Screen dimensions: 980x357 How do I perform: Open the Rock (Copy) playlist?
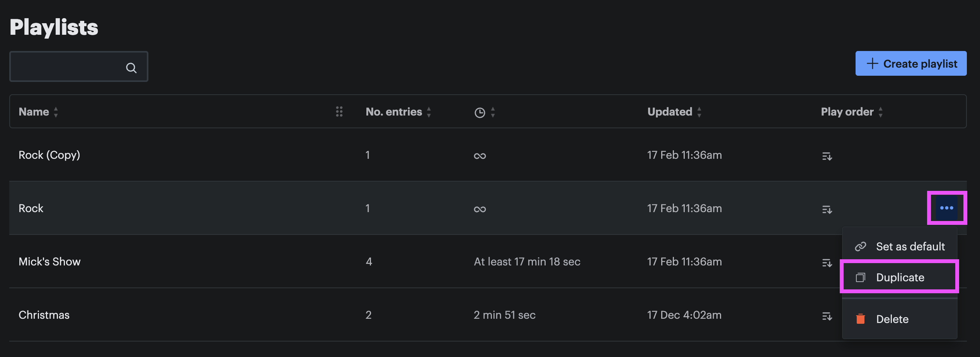(49, 155)
